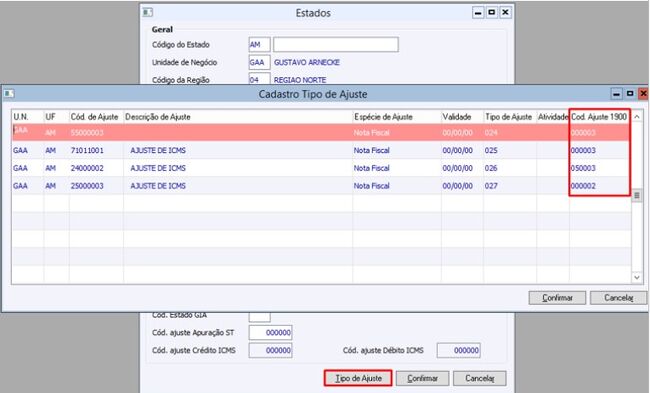The width and height of the screenshot is (650, 393).
Task: Click the Cód. Estado GIA field
Action: [260, 317]
